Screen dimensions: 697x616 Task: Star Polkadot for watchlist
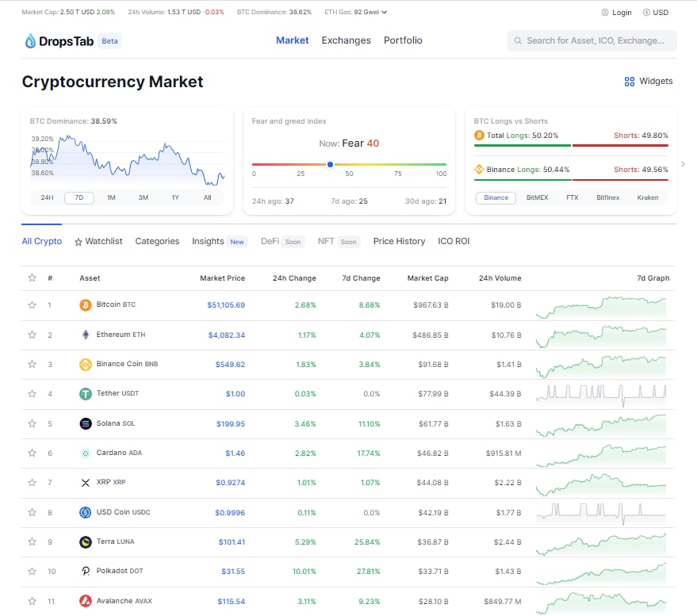[x=32, y=571]
